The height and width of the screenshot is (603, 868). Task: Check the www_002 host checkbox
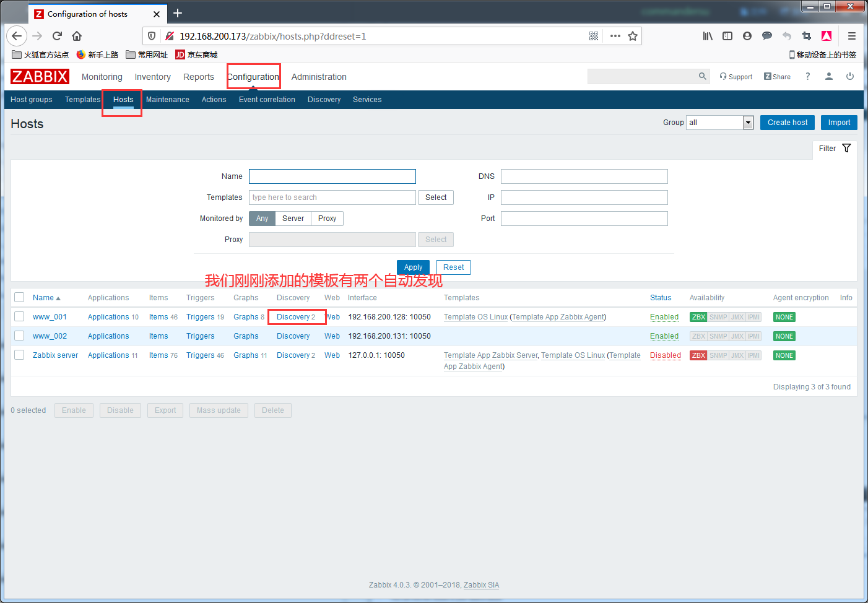point(19,336)
